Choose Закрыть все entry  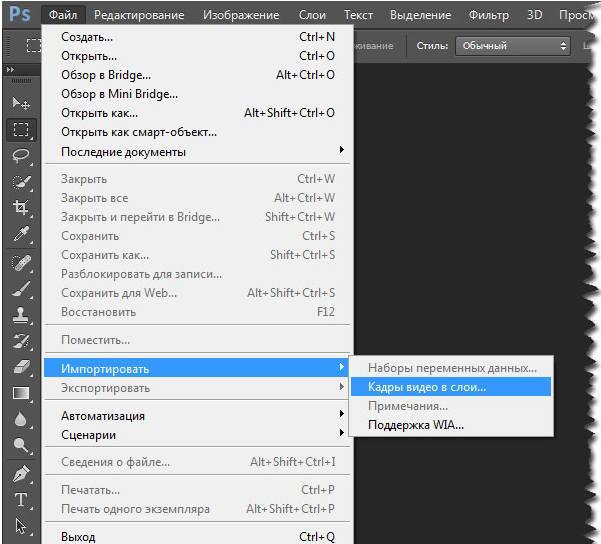click(197, 198)
